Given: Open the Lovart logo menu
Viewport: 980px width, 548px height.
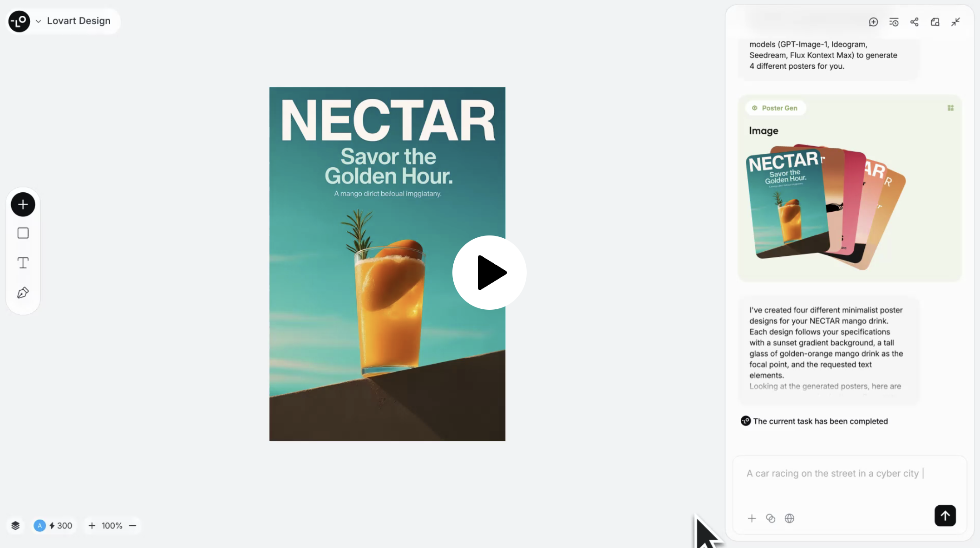Looking at the screenshot, I should click(x=19, y=21).
